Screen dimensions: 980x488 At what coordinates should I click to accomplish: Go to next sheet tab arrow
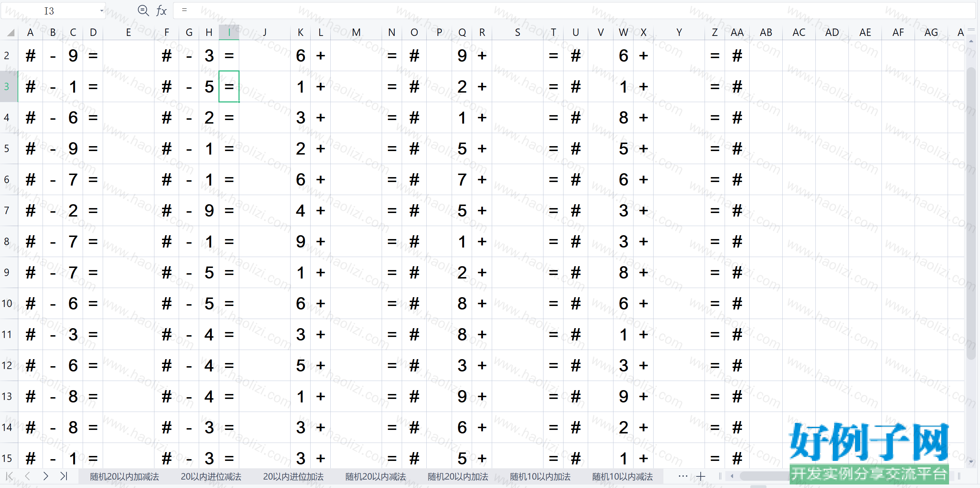pos(46,476)
